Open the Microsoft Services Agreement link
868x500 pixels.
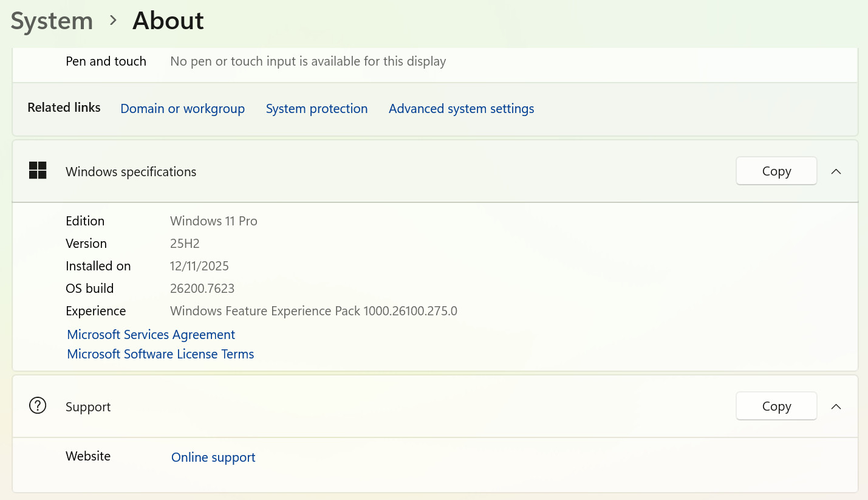pyautogui.click(x=151, y=335)
